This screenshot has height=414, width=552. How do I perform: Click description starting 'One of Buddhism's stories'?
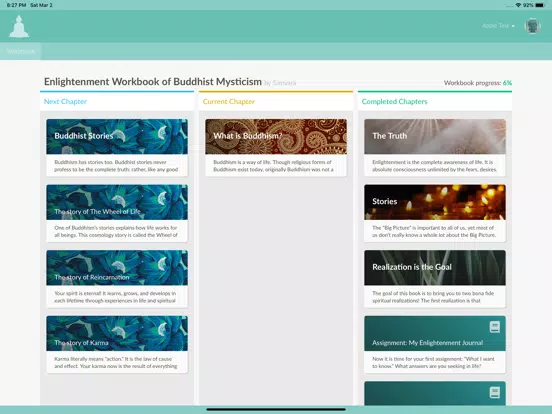click(116, 231)
